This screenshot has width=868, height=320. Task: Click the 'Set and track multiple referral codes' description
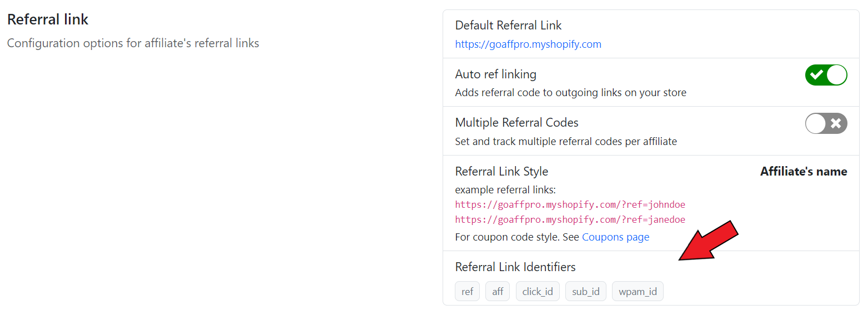pyautogui.click(x=565, y=142)
